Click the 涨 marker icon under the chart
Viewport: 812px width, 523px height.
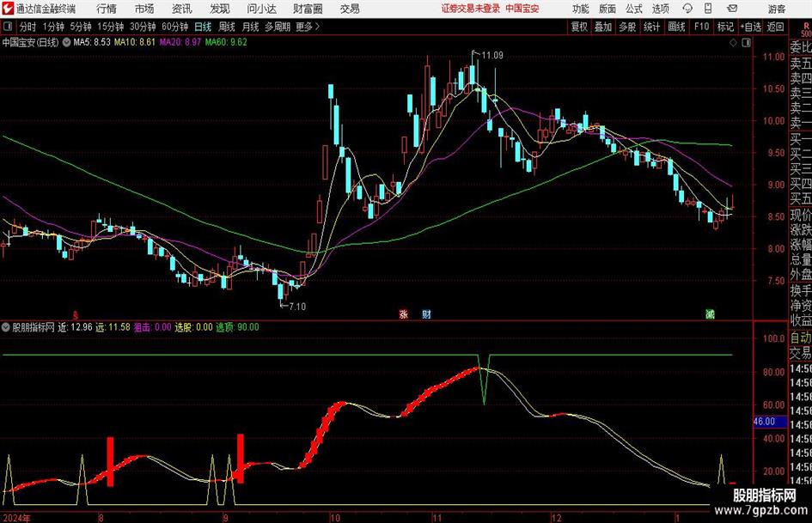(x=403, y=313)
